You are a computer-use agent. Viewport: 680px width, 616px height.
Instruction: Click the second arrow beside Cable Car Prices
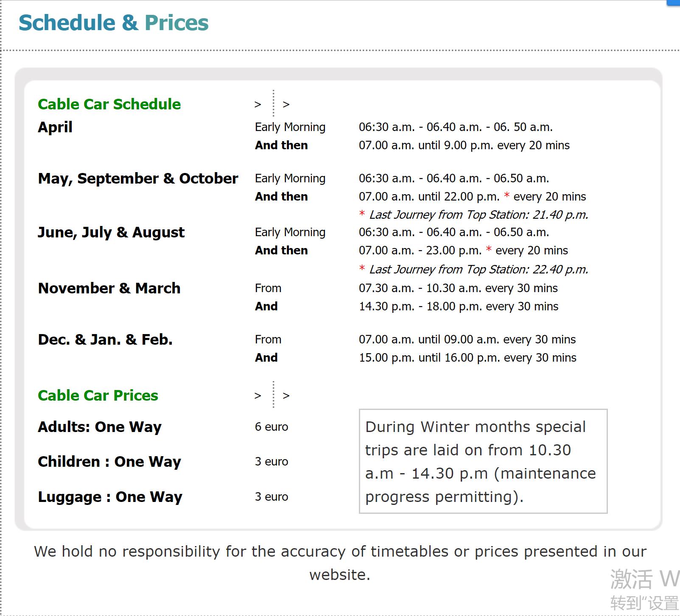click(286, 396)
